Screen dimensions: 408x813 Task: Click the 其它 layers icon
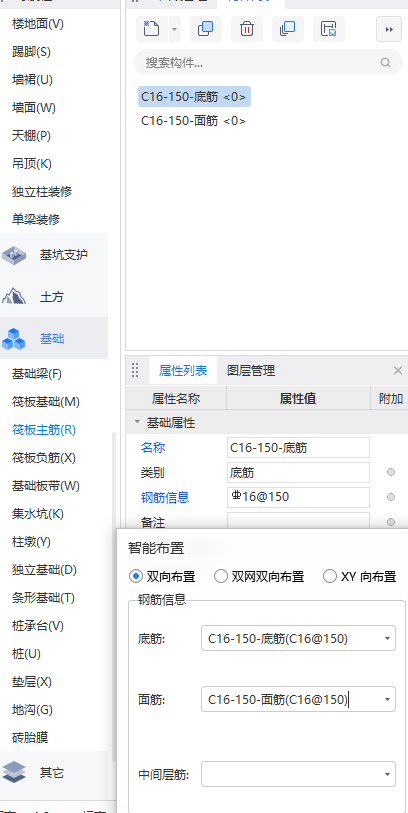point(13,773)
